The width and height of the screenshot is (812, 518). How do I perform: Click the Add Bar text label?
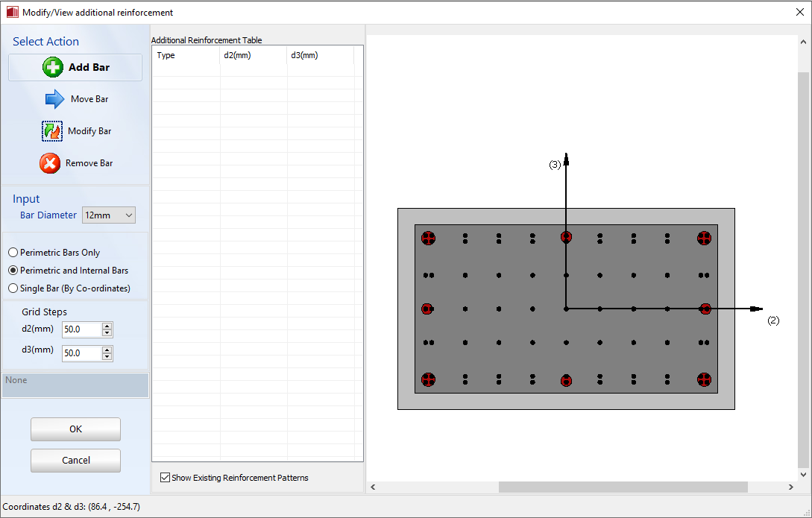89,67
